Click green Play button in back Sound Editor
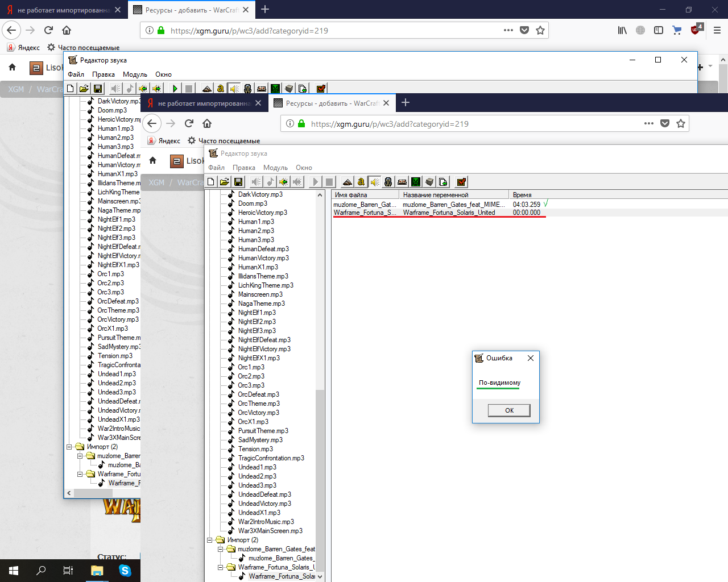The width and height of the screenshot is (728, 582). point(175,88)
